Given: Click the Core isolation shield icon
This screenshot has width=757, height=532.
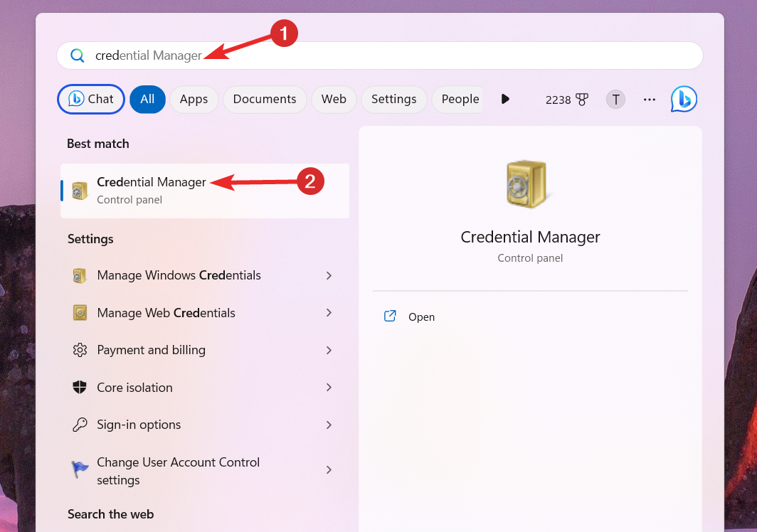Looking at the screenshot, I should (79, 387).
